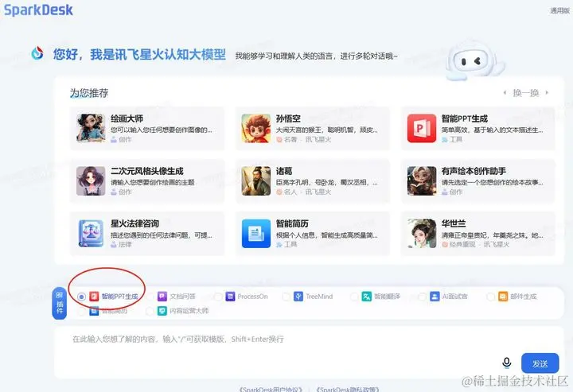Click the microphone voice input icon
Image resolution: width=573 pixels, height=392 pixels.
coord(506,363)
